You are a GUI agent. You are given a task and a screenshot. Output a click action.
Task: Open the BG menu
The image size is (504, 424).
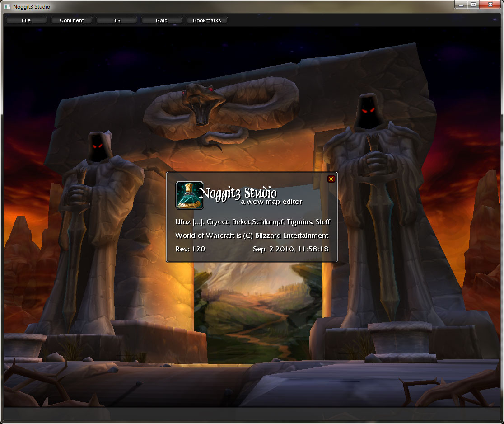[x=117, y=20]
